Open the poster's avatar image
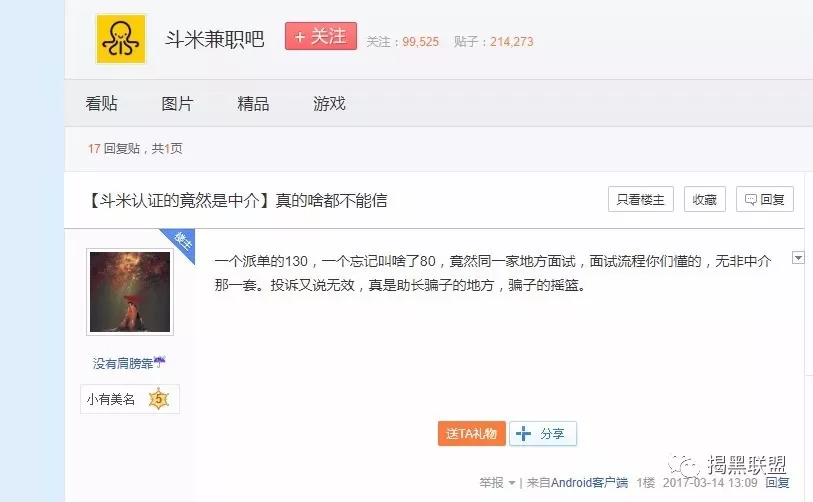Screen dimensions: 813x502 point(130,291)
